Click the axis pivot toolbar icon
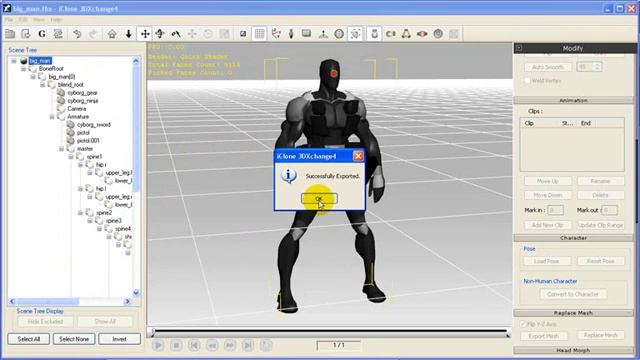 323,34
